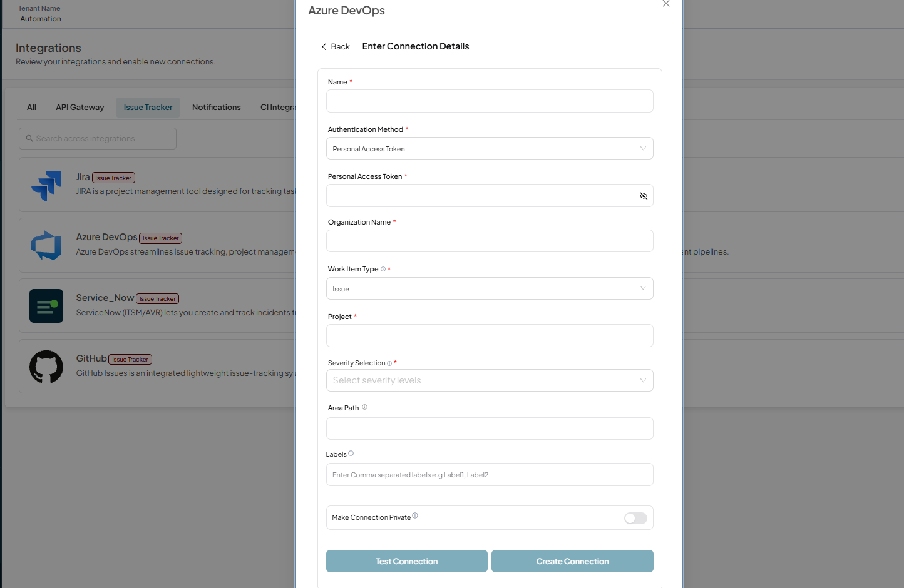This screenshot has height=588, width=904.
Task: Click the Azure DevOps Issue Tracker tag
Action: [161, 238]
